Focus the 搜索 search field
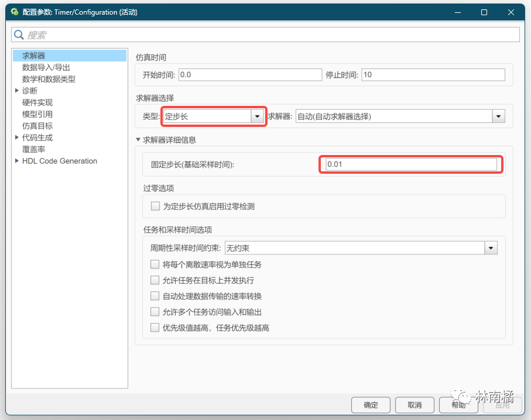The width and height of the screenshot is (531, 420). pos(266,35)
